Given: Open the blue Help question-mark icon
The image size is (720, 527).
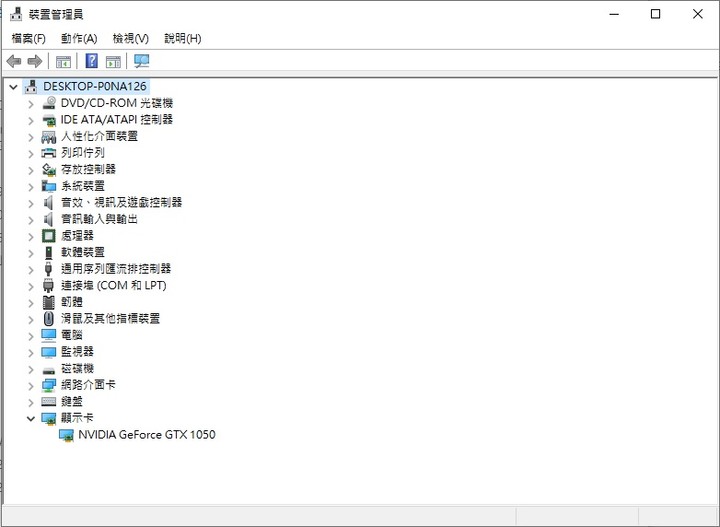Looking at the screenshot, I should (x=92, y=61).
